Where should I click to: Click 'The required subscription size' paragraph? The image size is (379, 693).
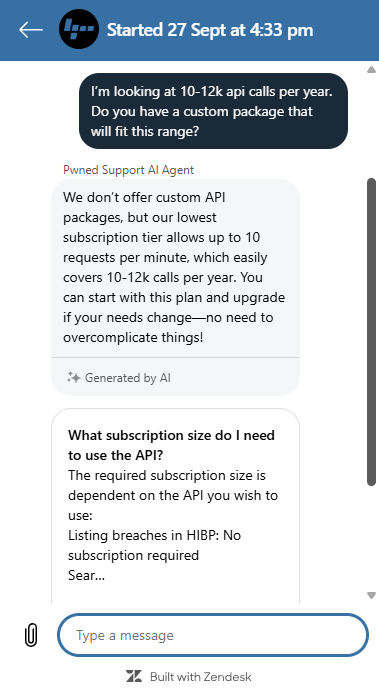tap(173, 495)
